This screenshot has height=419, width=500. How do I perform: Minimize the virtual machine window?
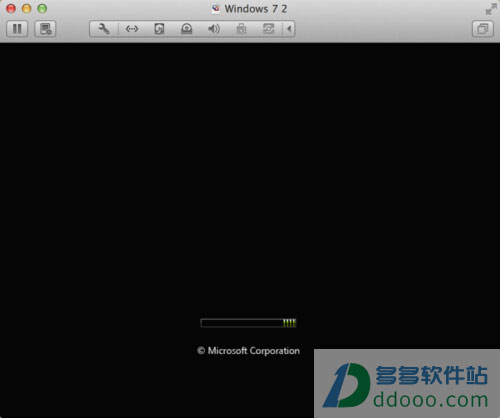(x=27, y=8)
